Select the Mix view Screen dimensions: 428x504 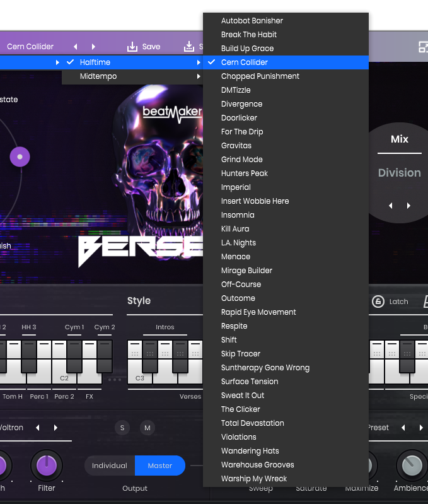[x=400, y=139]
